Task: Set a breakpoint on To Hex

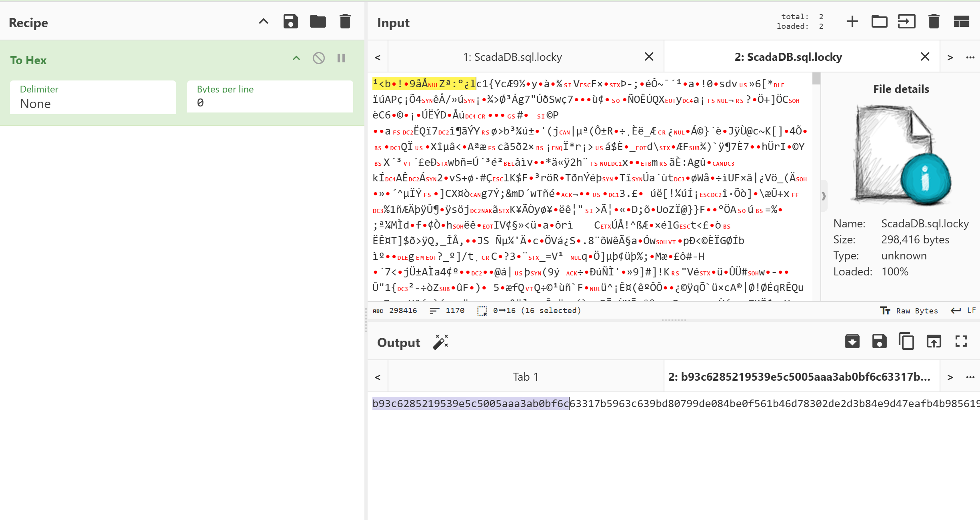Action: coord(341,58)
